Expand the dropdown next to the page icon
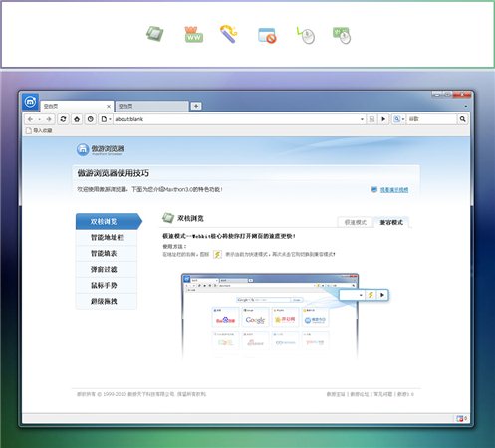Image resolution: width=495 pixels, height=448 pixels. click(110, 119)
